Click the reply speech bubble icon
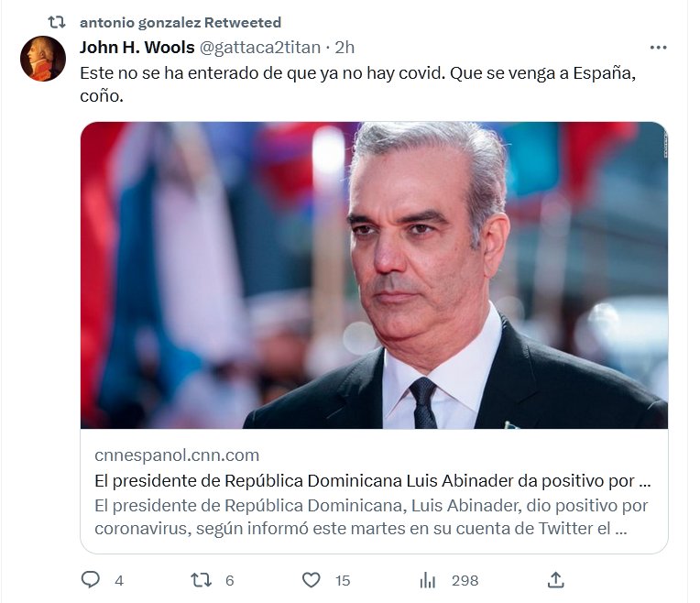The image size is (700, 603). point(91,580)
